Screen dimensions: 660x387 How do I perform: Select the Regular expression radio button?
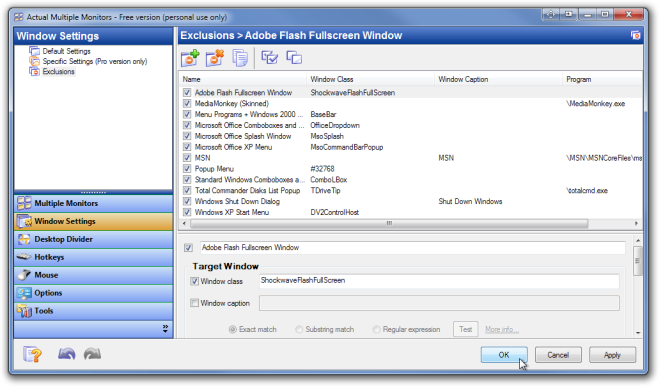376,329
